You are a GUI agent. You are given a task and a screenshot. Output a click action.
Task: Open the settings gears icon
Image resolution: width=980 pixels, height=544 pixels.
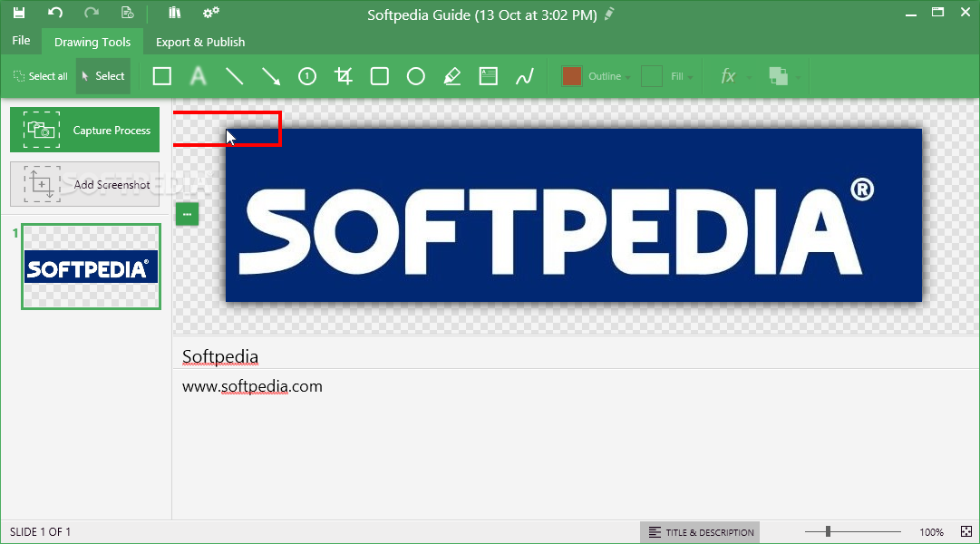point(210,13)
